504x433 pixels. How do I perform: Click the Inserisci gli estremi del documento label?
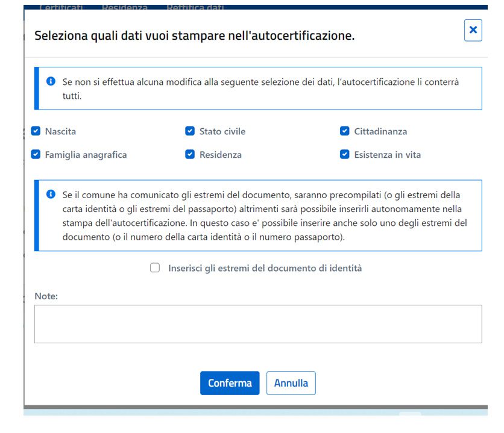pyautogui.click(x=265, y=268)
